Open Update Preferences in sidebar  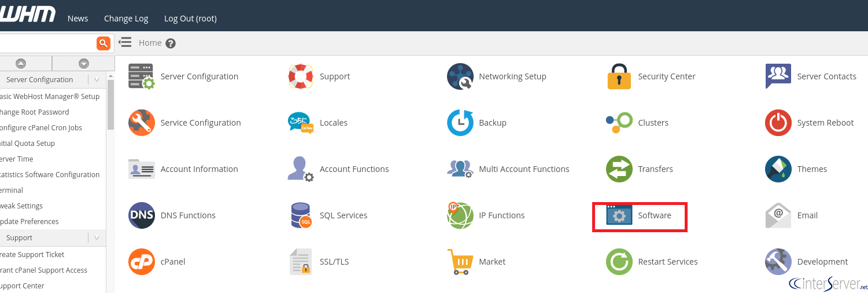[x=29, y=222]
